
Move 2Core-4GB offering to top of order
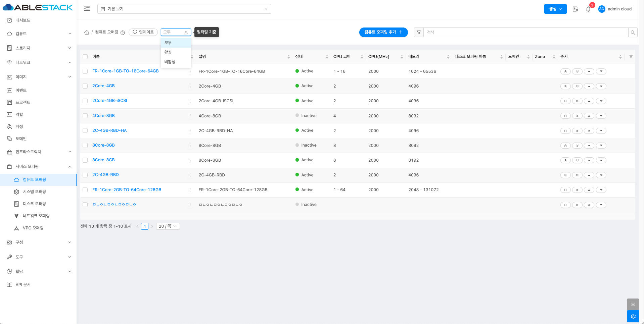coord(565,86)
